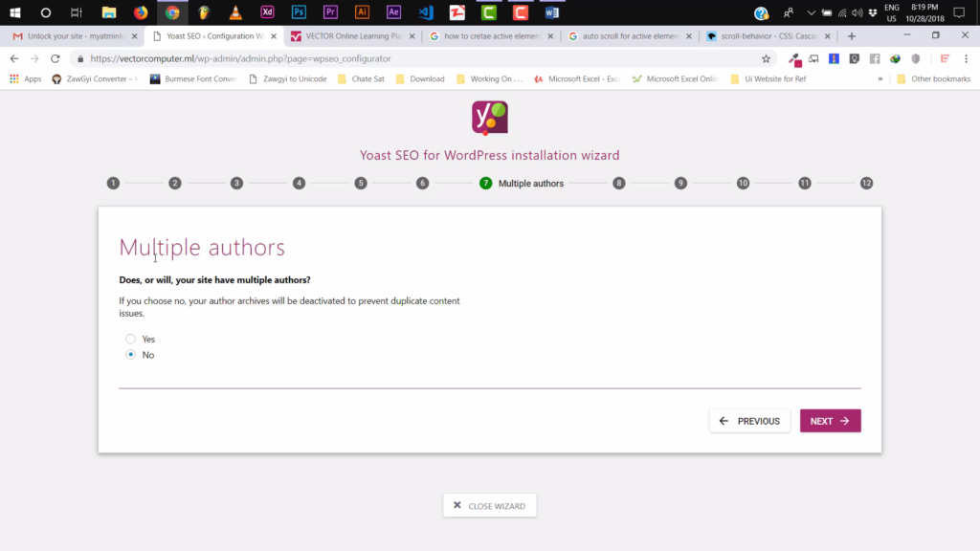The height and width of the screenshot is (551, 980).
Task: Select the Yes radio button
Action: pyautogui.click(x=130, y=339)
